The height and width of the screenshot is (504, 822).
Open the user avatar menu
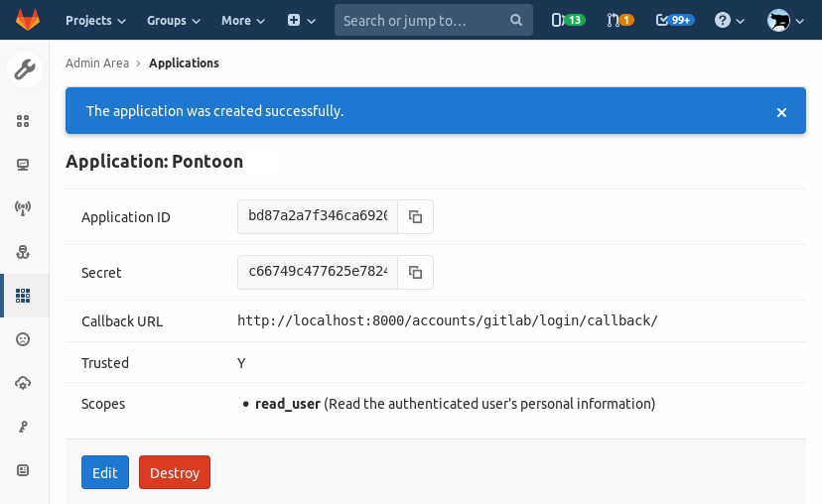tap(778, 21)
